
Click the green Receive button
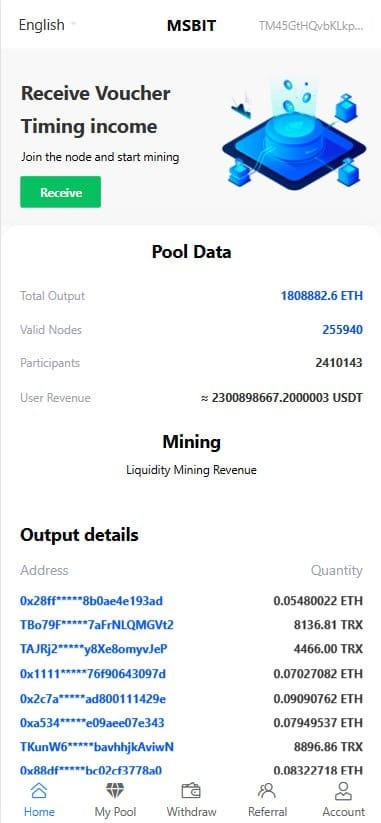[x=61, y=192]
